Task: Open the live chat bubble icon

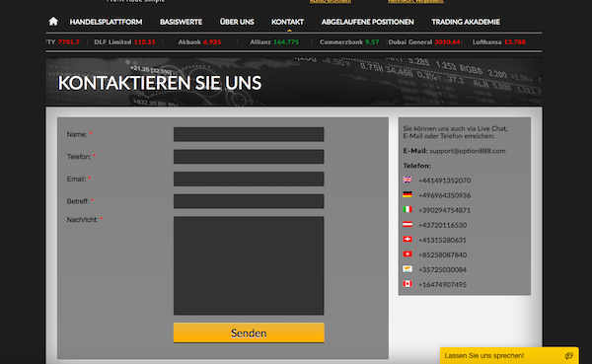Action: (569, 356)
